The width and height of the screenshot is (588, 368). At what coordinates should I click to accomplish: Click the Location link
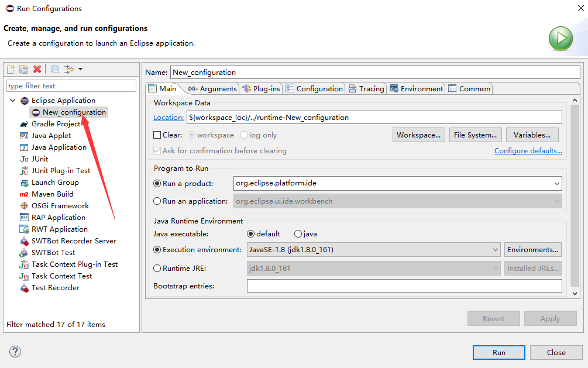(x=169, y=118)
